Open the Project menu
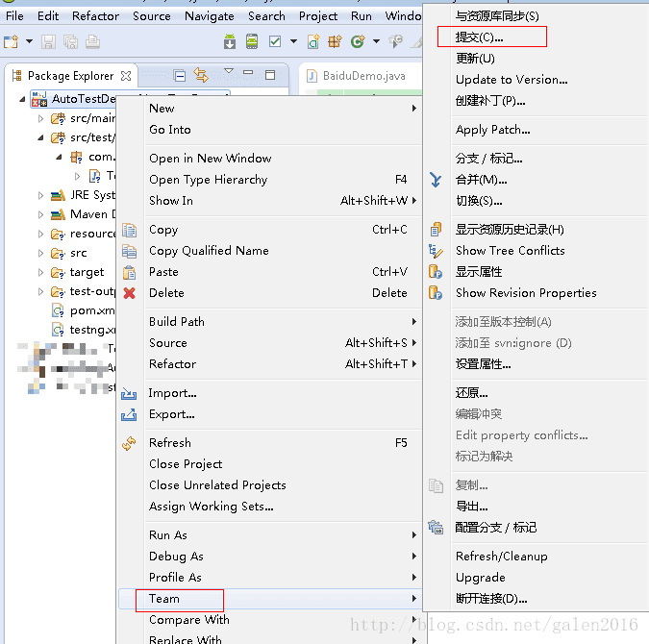The height and width of the screenshot is (644, 649). [318, 16]
